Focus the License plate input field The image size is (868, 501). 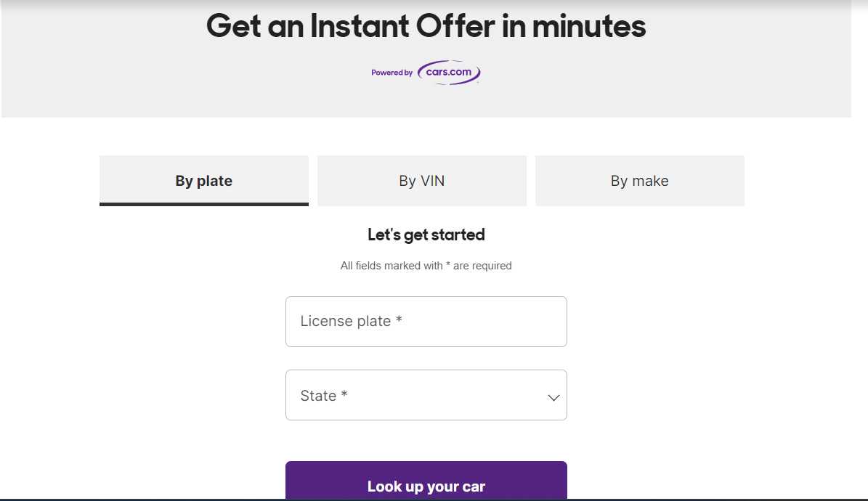tap(426, 322)
